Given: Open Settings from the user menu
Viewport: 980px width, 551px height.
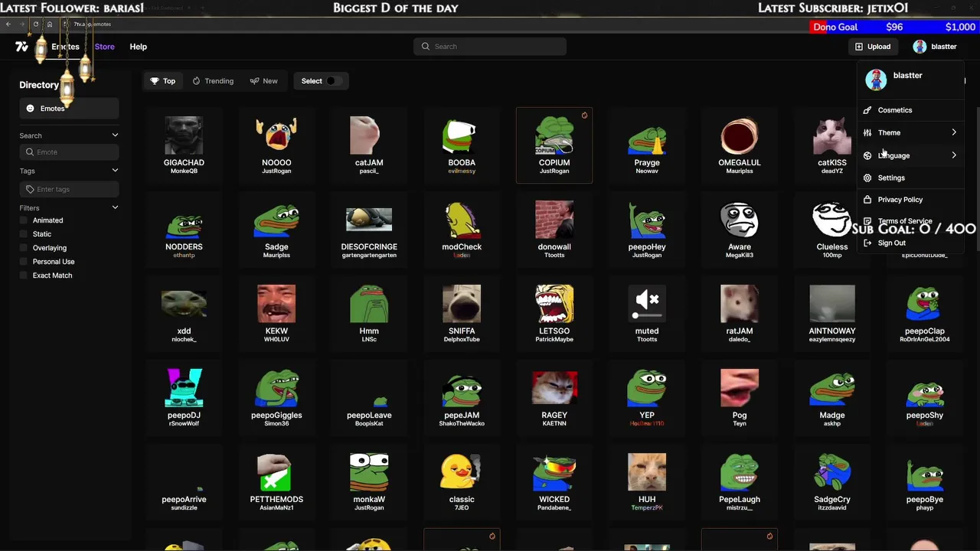Looking at the screenshot, I should click(x=910, y=178).
